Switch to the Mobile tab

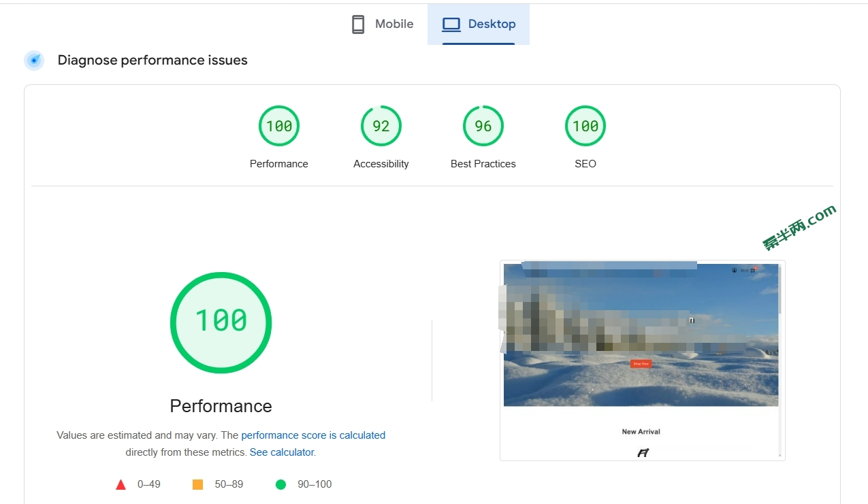click(x=382, y=24)
